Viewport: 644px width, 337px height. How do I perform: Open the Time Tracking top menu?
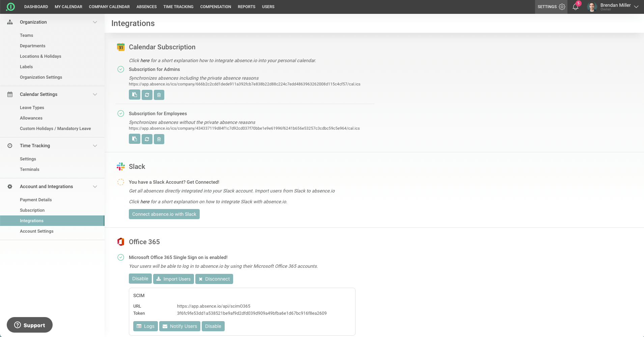tap(178, 7)
